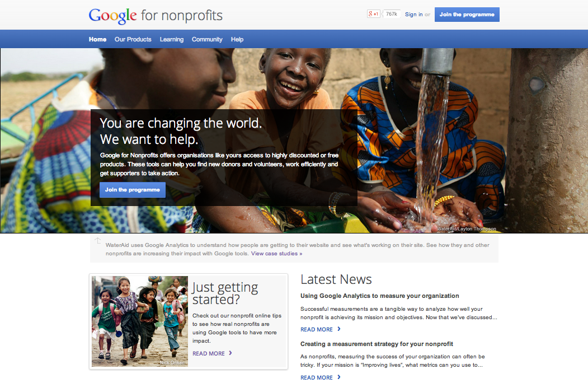Image resolution: width=588 pixels, height=383 pixels.
Task: Click the children running thumbnail image
Action: 140,321
